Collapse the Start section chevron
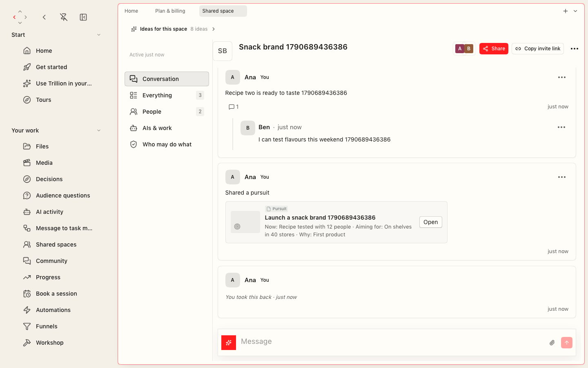 coord(99,35)
